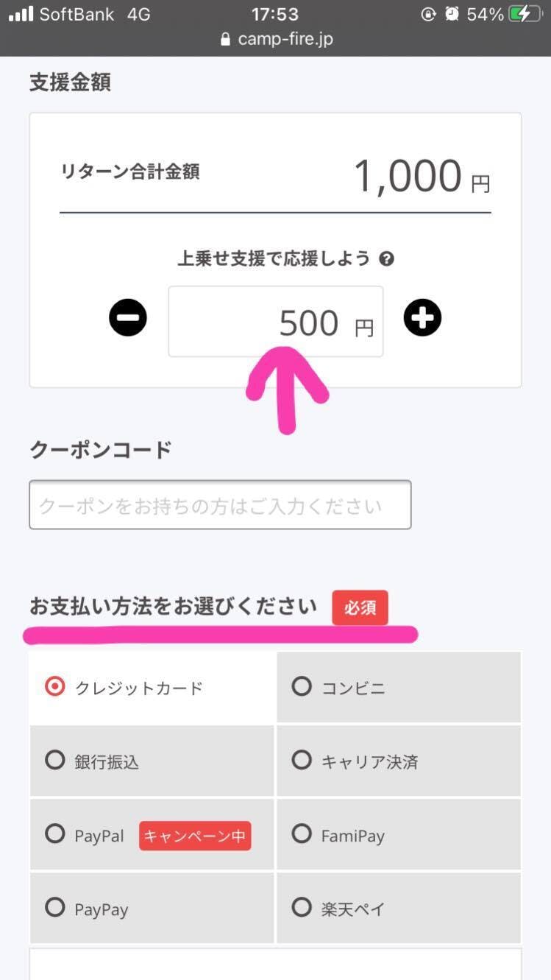Screen dimensions: 551x980
Task: Select コンビニ payment option
Action: pos(302,687)
